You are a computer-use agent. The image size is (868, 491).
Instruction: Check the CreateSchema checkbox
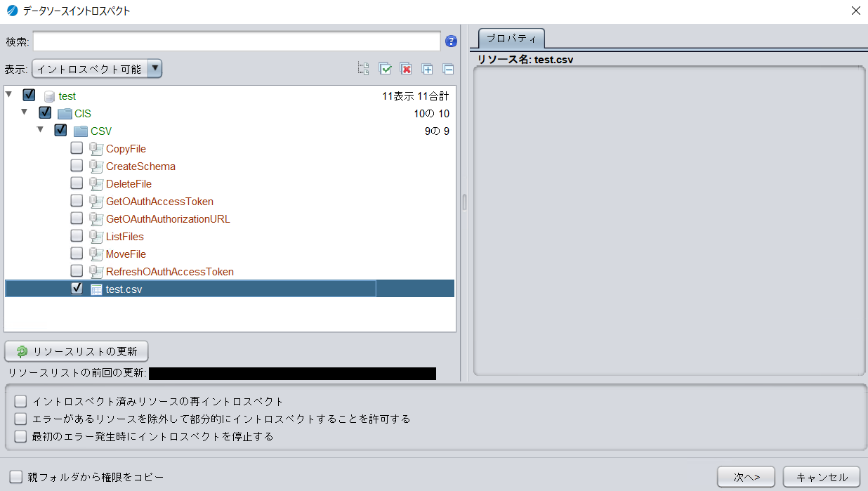click(77, 166)
